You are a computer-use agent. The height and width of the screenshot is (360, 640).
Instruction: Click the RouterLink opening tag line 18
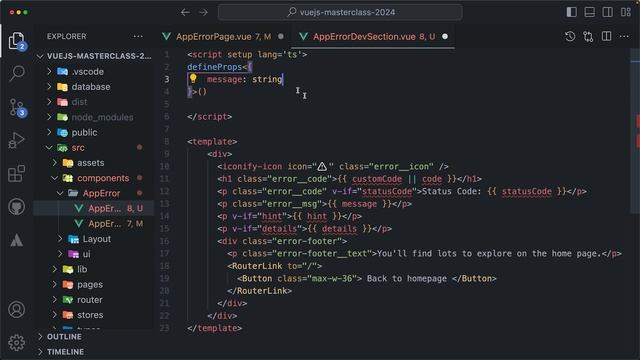274,266
